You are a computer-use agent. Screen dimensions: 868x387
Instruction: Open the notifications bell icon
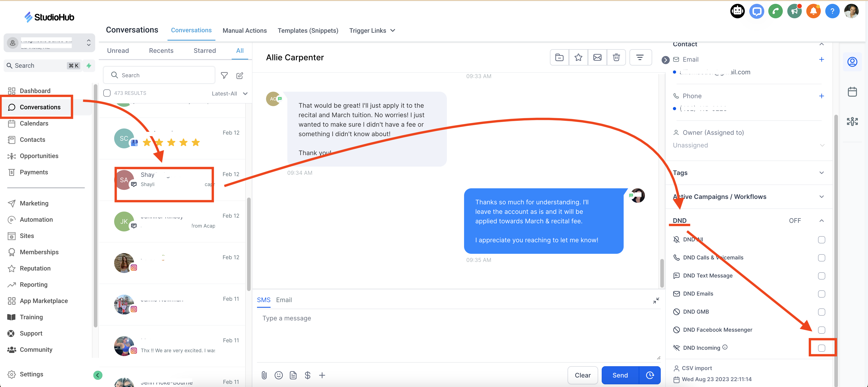pyautogui.click(x=813, y=12)
